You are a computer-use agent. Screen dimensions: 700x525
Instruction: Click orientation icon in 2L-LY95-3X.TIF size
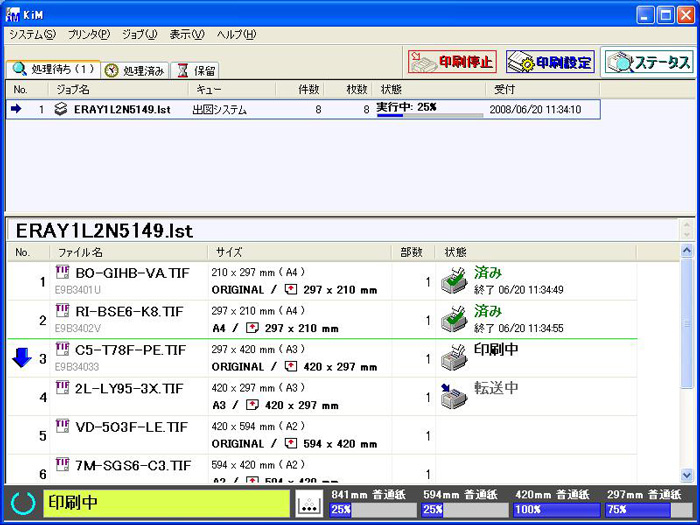tap(252, 405)
